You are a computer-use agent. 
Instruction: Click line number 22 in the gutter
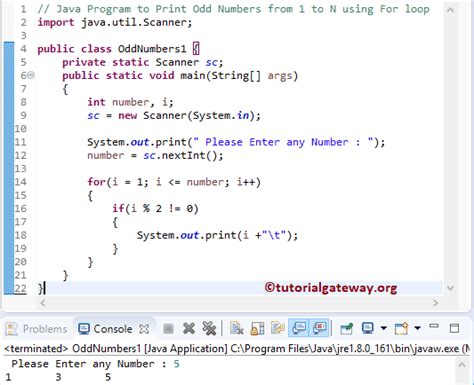pyautogui.click(x=20, y=288)
